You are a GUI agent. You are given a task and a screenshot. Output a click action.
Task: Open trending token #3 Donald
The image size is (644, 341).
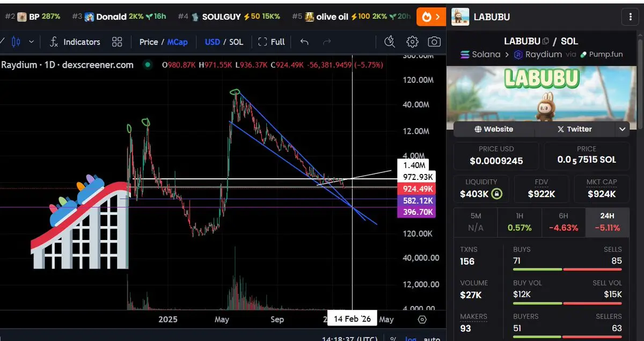(x=119, y=17)
